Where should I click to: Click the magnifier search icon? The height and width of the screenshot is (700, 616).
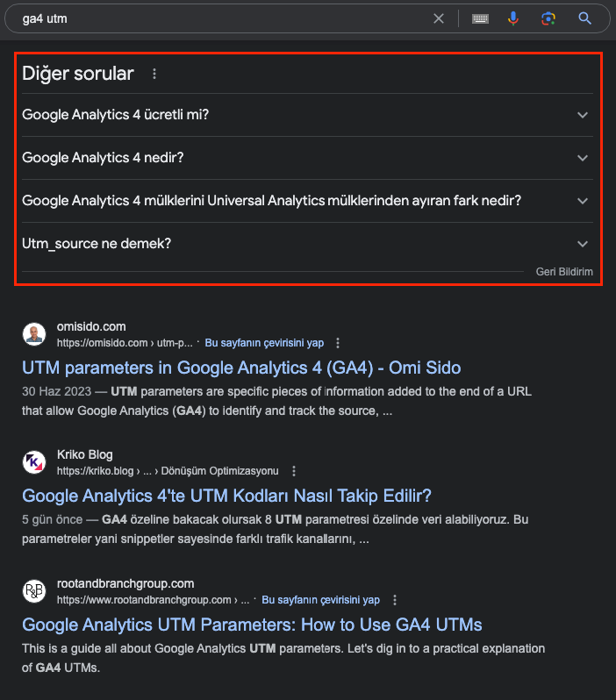point(585,18)
